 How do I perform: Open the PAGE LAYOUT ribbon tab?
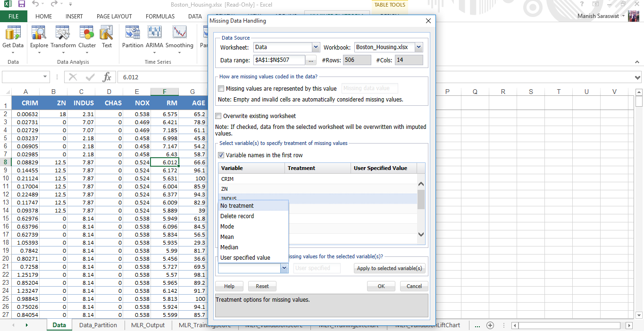114,16
